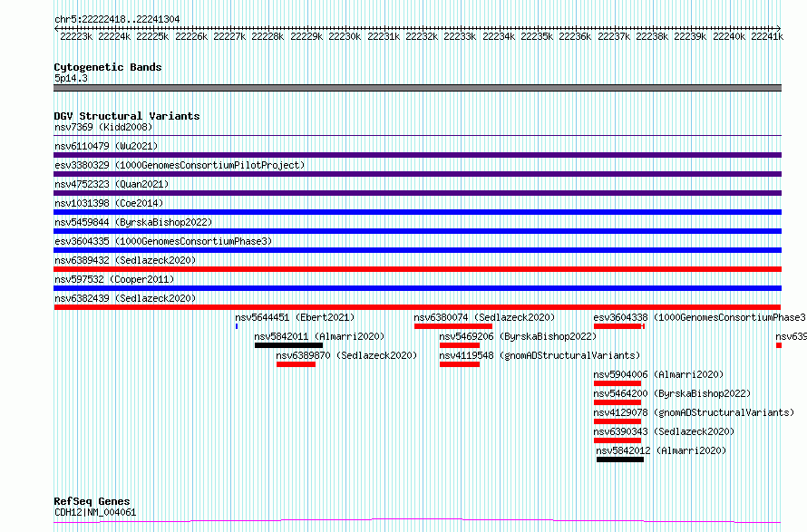The width and height of the screenshot is (807, 532).
Task: Select the nsv5842012 (Almarri2020) label
Action: 661,450
